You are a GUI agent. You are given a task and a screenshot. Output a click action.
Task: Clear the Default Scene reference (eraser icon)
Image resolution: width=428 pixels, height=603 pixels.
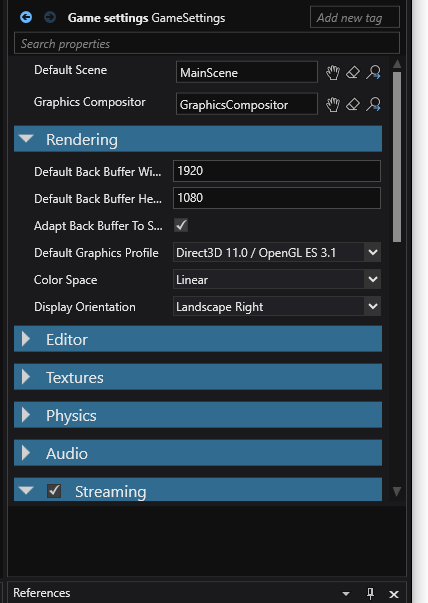(353, 72)
